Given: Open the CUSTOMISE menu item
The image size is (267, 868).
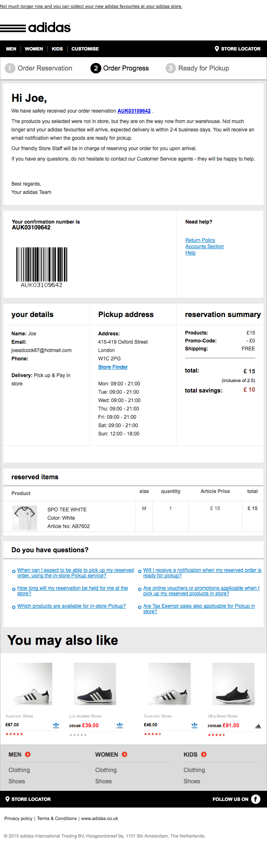Looking at the screenshot, I should click(85, 49).
